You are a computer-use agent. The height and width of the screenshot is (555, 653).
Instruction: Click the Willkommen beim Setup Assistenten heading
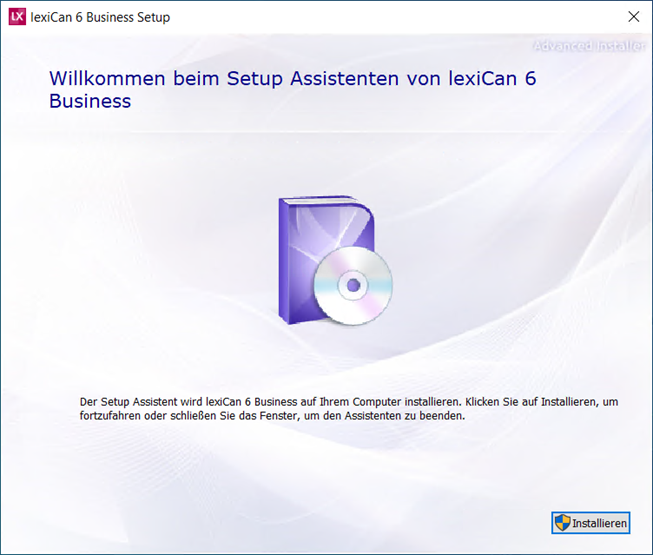pyautogui.click(x=292, y=90)
